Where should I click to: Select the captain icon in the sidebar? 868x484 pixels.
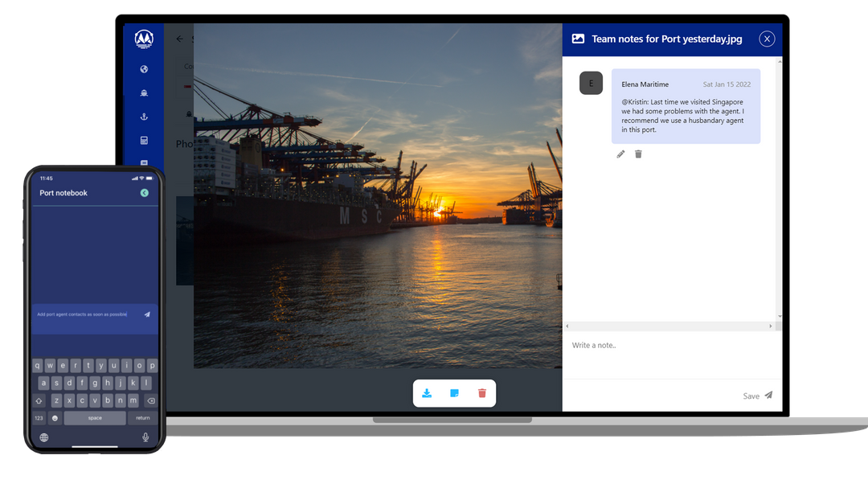pos(144,92)
